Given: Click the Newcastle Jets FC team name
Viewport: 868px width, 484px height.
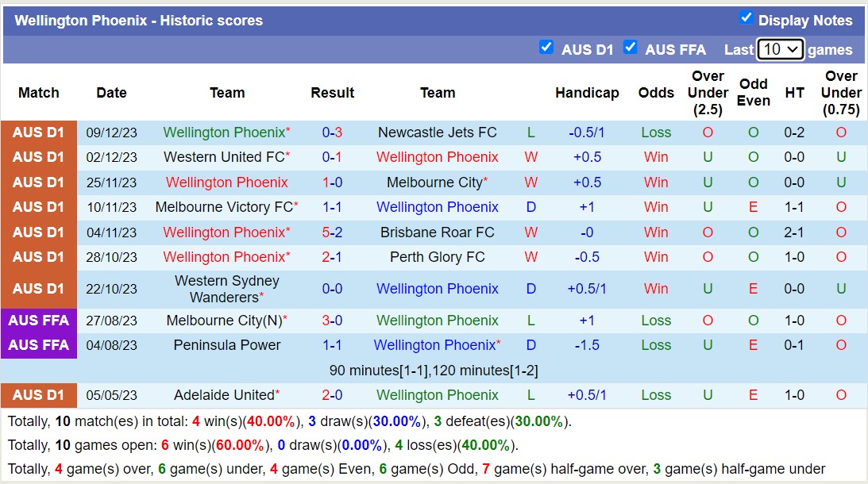Looking at the screenshot, I should [x=438, y=132].
